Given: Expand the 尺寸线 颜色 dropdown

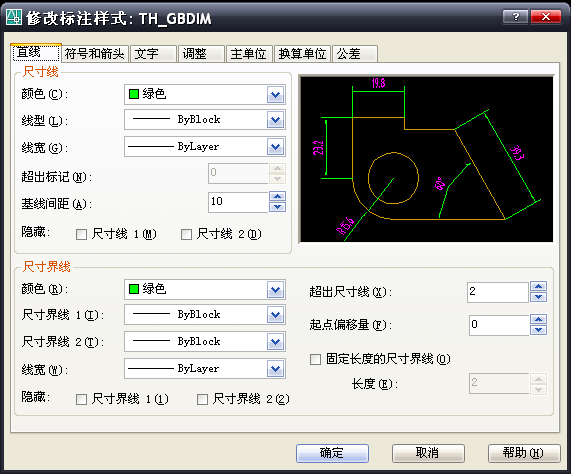Looking at the screenshot, I should pos(276,95).
